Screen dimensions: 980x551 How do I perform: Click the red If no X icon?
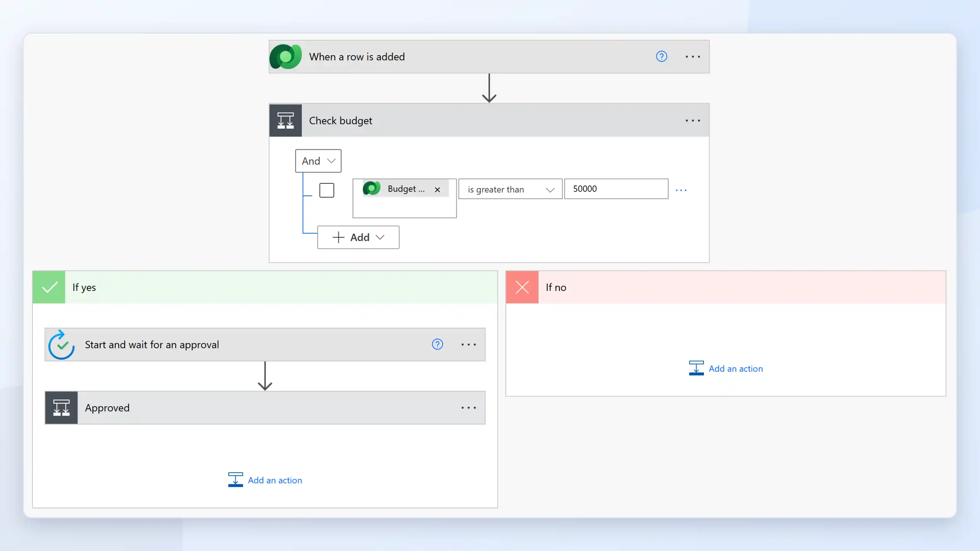(522, 287)
